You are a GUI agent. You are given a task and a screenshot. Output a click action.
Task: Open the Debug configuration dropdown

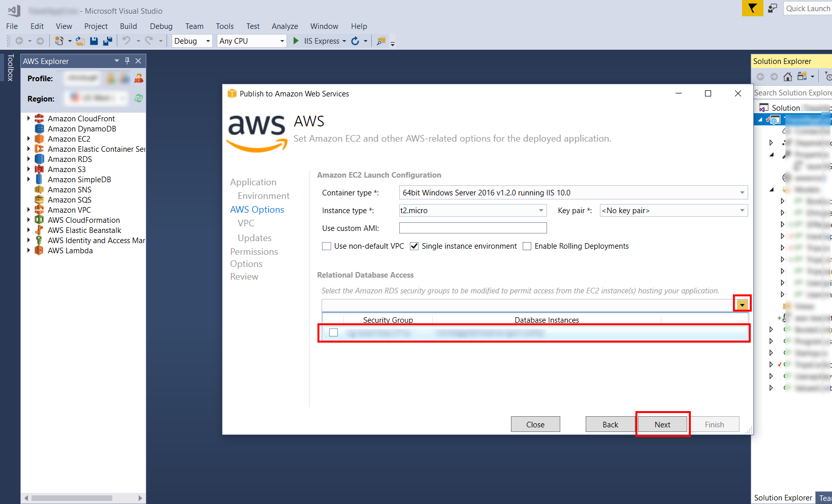(208, 41)
